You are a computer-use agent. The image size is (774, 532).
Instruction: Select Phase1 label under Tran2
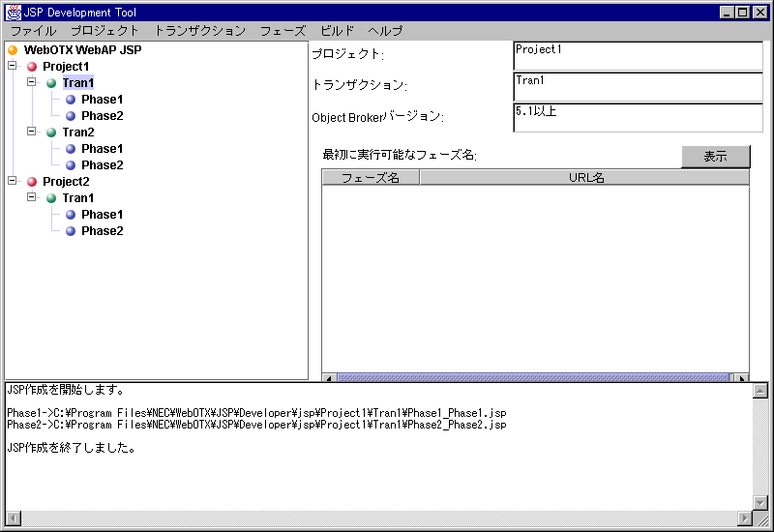[103, 149]
